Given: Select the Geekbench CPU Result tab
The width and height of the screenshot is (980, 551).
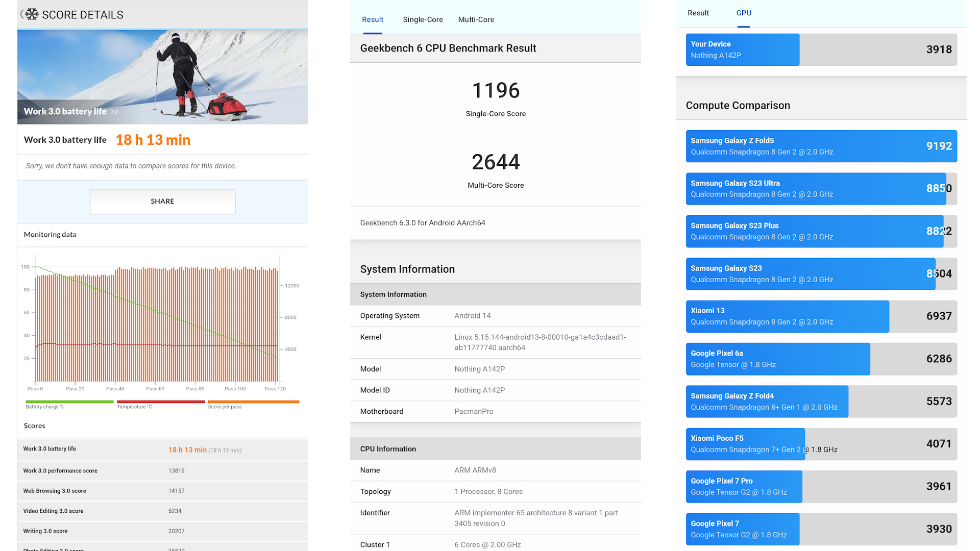Looking at the screenshot, I should (372, 19).
